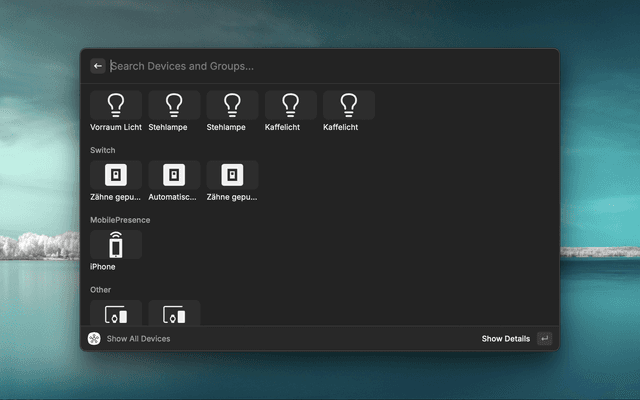Click the MobilePresence section header
Image resolution: width=640 pixels, height=400 pixels.
(120, 220)
